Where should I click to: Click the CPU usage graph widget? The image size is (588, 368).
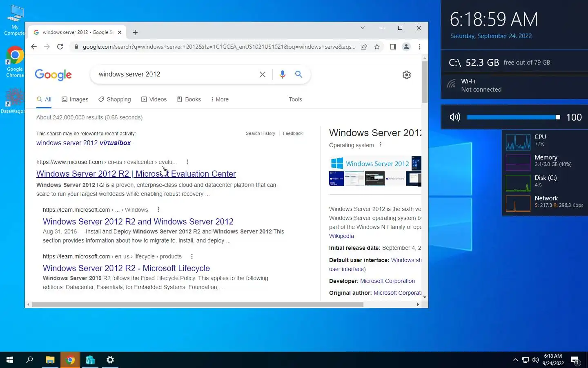[518, 141]
